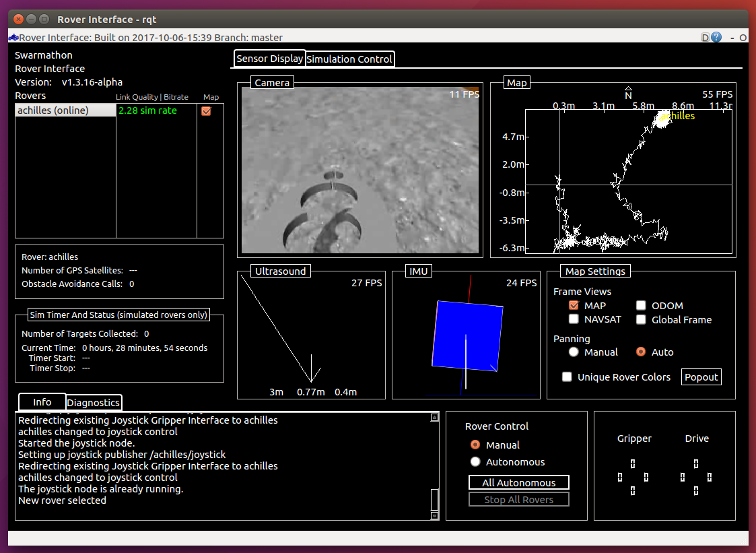Check the NAVSAT frame view
The image size is (756, 553).
pos(574,319)
